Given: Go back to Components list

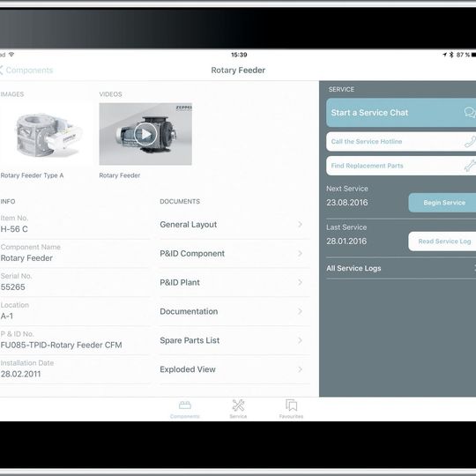Looking at the screenshot, I should pyautogui.click(x=26, y=71).
